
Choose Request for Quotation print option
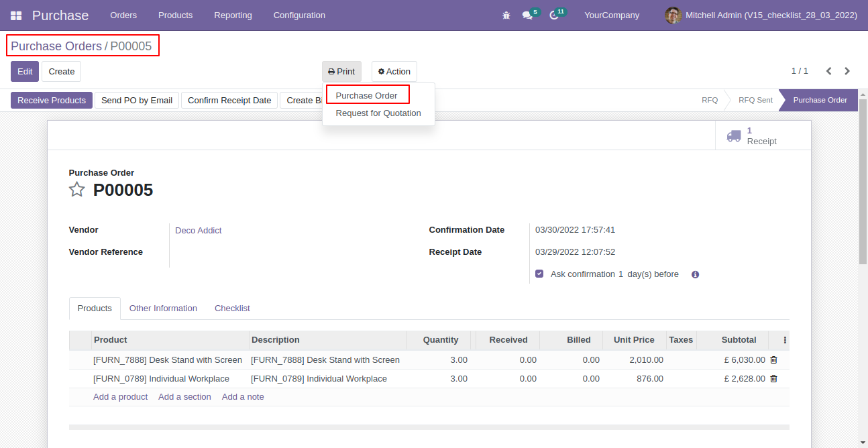(378, 113)
